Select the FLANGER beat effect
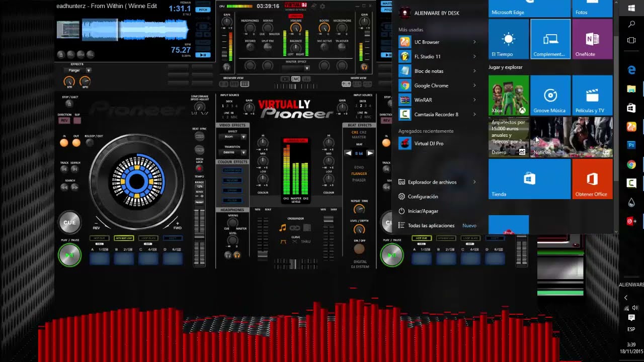The width and height of the screenshot is (644, 362). [x=359, y=173]
